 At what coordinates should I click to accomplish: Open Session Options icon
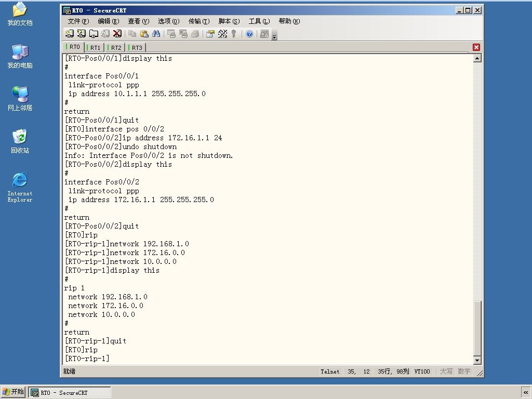pos(210,34)
